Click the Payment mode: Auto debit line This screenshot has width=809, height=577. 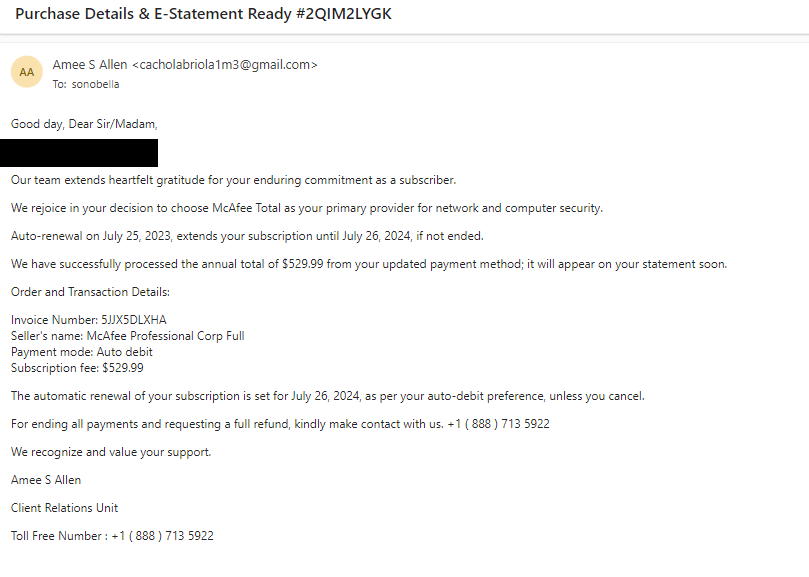click(x=82, y=352)
